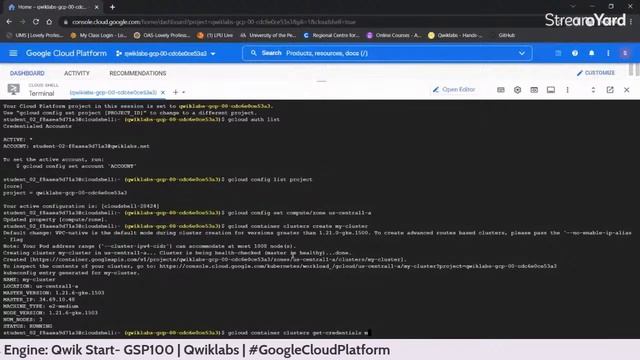Switch to the Dashboard tab
640x360 pixels.
pyautogui.click(x=27, y=73)
